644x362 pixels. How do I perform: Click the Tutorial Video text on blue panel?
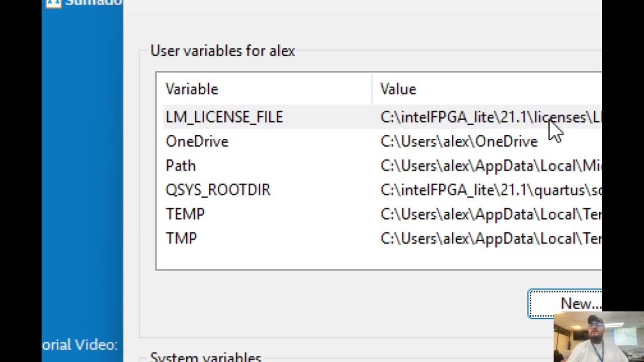(80, 345)
